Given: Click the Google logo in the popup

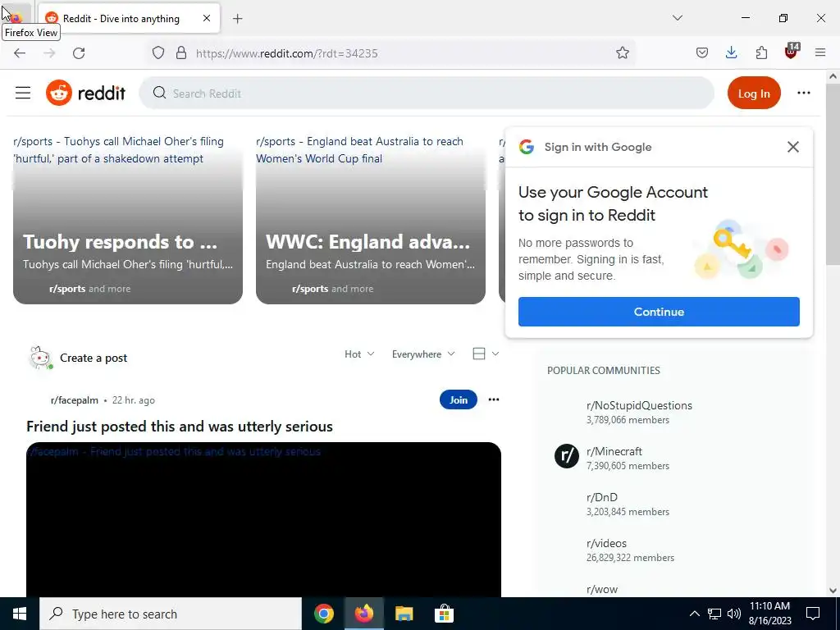Looking at the screenshot, I should (527, 147).
